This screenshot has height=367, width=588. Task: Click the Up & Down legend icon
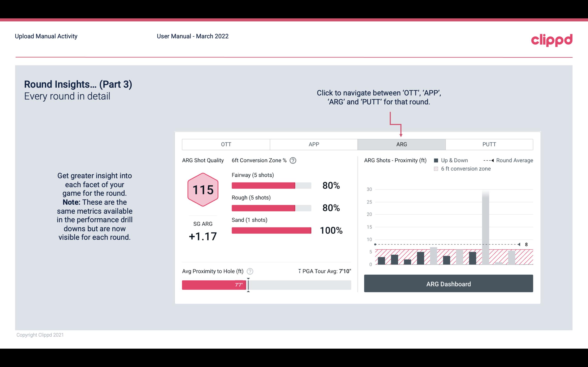(x=437, y=160)
